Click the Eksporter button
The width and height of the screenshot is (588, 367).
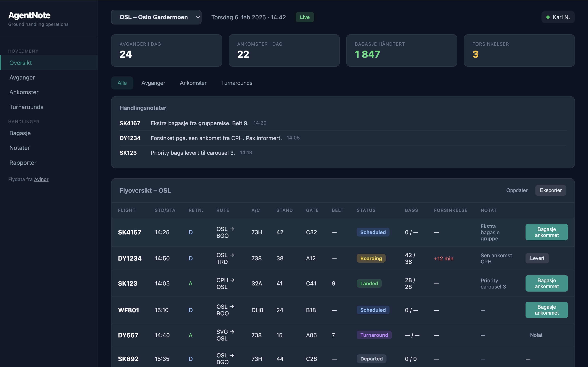(x=550, y=190)
